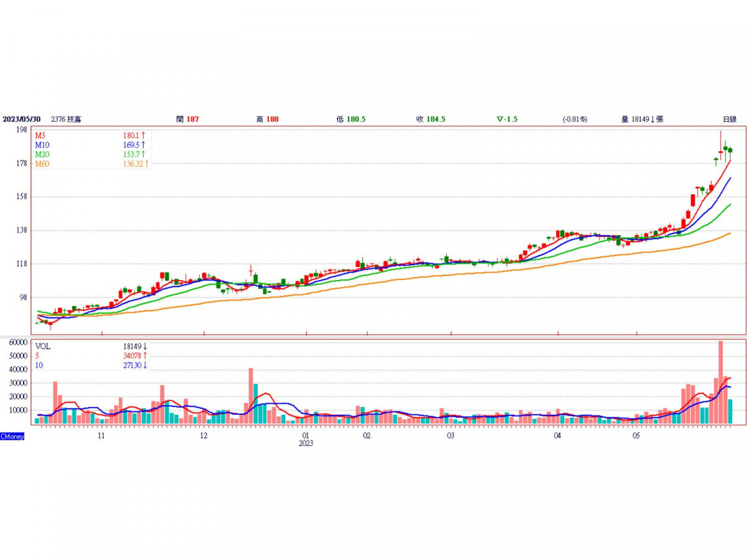Image resolution: width=747 pixels, height=560 pixels.
Task: Select the M60 moving average legend label
Action: [x=42, y=164]
